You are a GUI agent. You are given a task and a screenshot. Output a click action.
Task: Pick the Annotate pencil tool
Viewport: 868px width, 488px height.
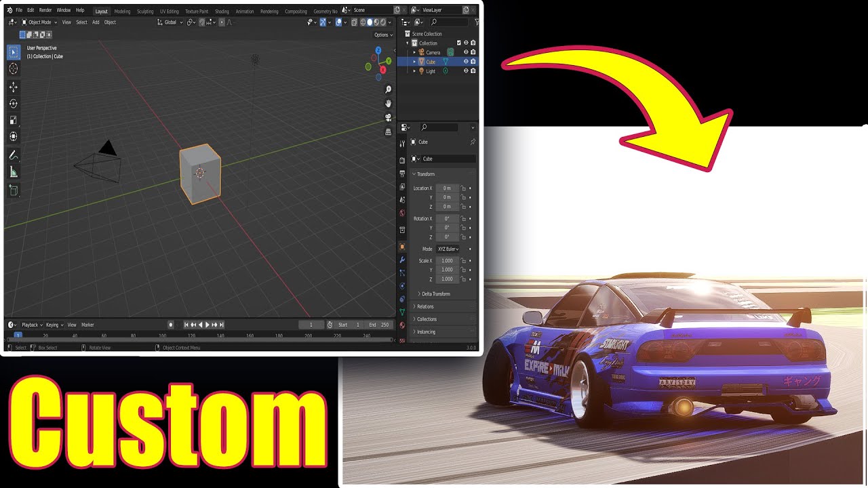pyautogui.click(x=14, y=155)
